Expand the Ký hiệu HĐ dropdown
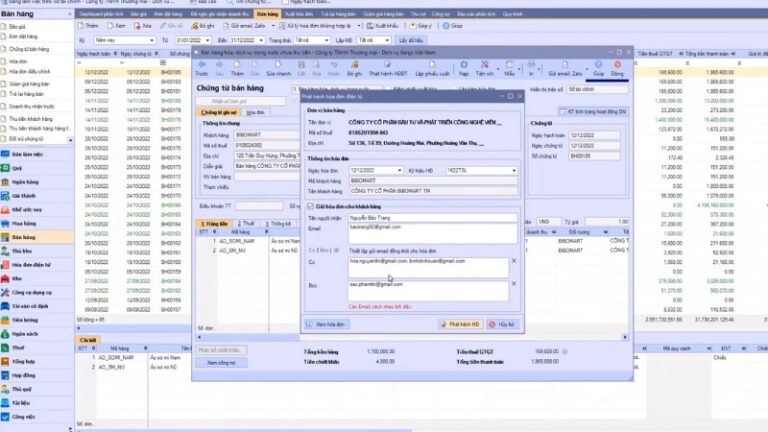 pyautogui.click(x=513, y=171)
